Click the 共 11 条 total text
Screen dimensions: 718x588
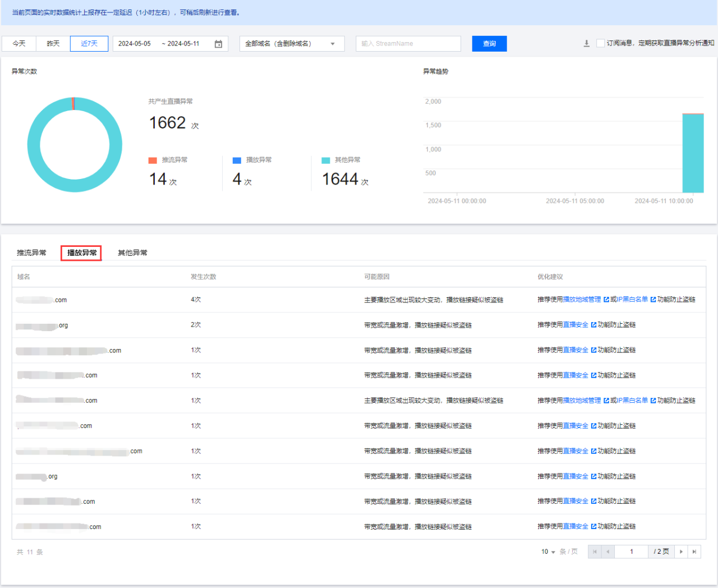[x=30, y=552]
